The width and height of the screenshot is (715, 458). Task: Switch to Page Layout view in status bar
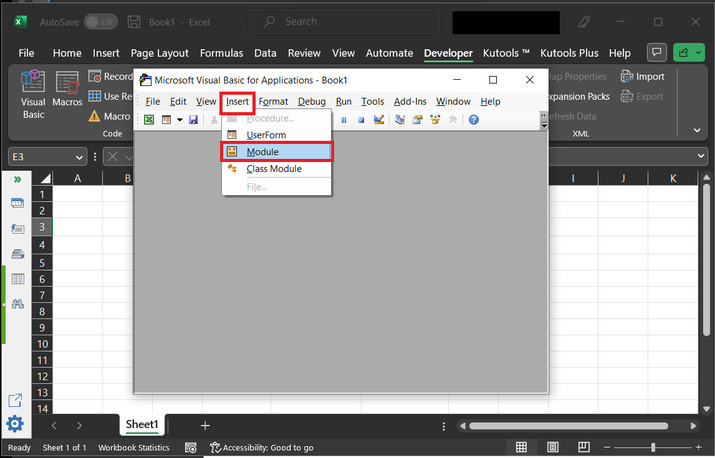click(553, 447)
